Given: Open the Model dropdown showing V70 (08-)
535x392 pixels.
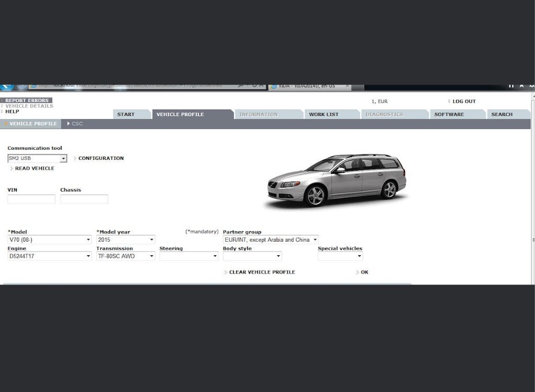Looking at the screenshot, I should coord(50,240).
